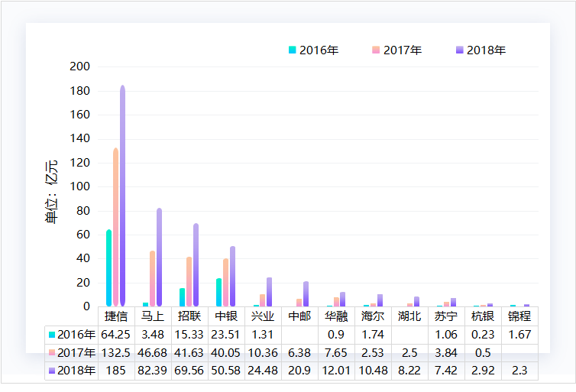Click the 24.48 table cell
This screenshot has height=392, width=576.
point(263,371)
